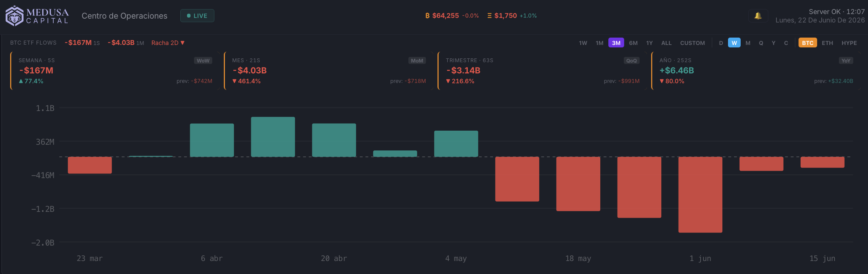Click the QoQ badge on Trimestre card

(x=631, y=61)
